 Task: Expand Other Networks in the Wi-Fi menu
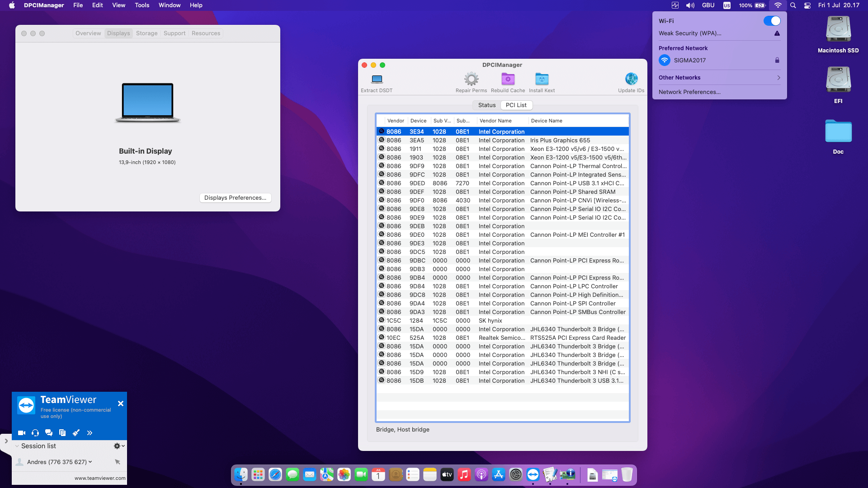(x=719, y=78)
